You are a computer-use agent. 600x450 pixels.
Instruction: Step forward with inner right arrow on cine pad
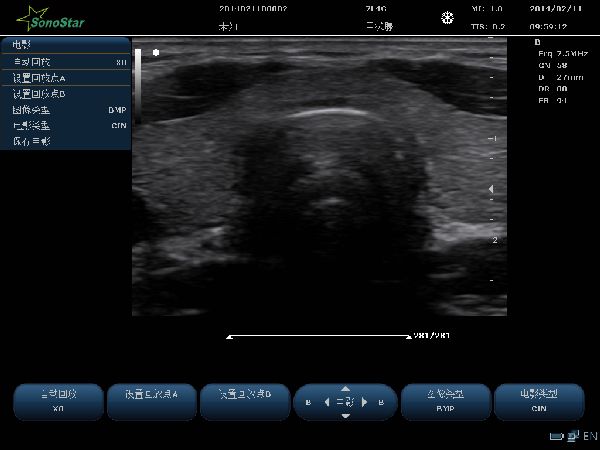pos(364,402)
